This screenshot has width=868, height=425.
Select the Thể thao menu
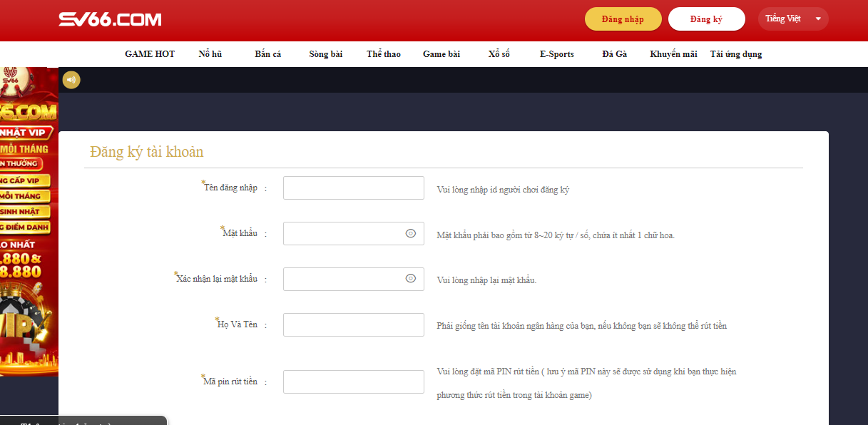tap(384, 54)
